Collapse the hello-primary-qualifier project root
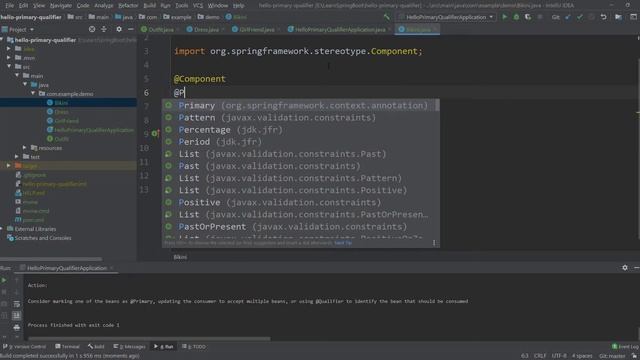The width and height of the screenshot is (640, 360). tap(2, 40)
